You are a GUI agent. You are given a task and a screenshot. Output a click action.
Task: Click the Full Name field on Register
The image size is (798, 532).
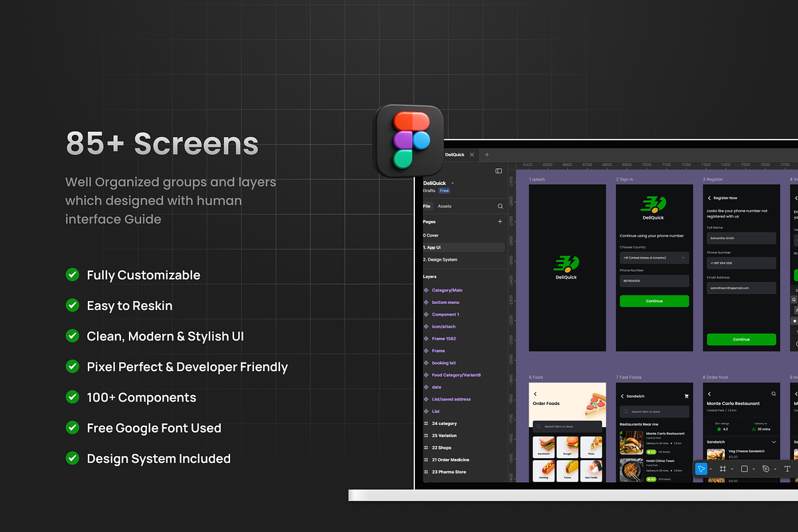[741, 238]
